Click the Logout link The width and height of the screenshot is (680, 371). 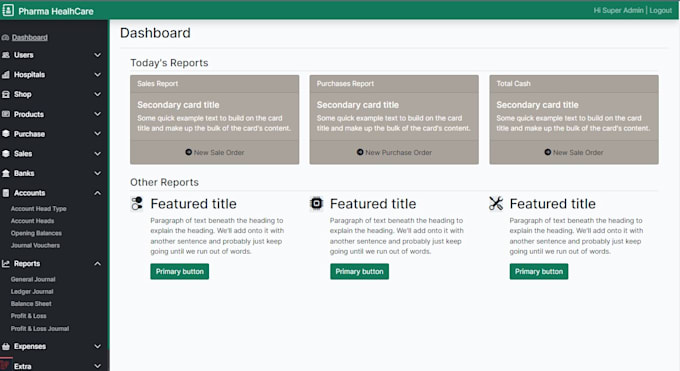(660, 10)
